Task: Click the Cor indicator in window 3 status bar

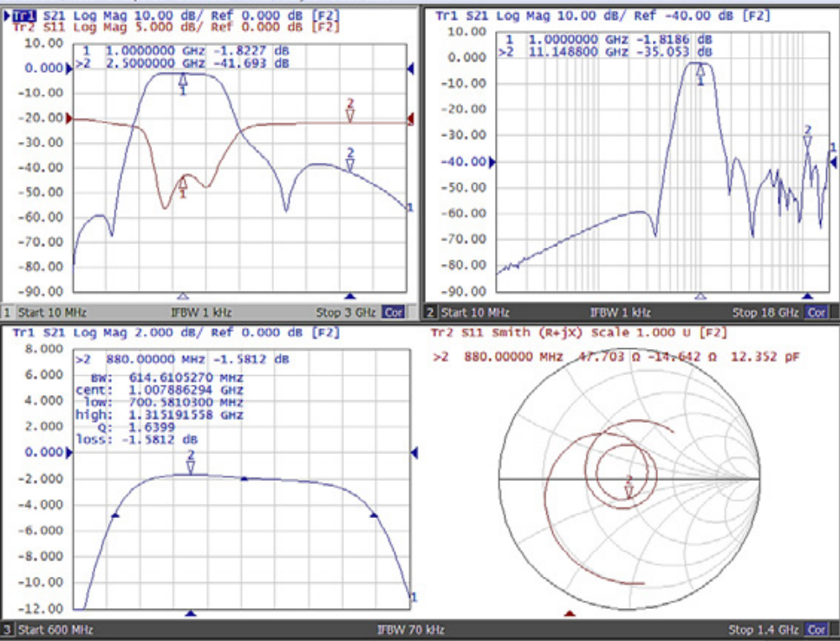Action: click(816, 630)
